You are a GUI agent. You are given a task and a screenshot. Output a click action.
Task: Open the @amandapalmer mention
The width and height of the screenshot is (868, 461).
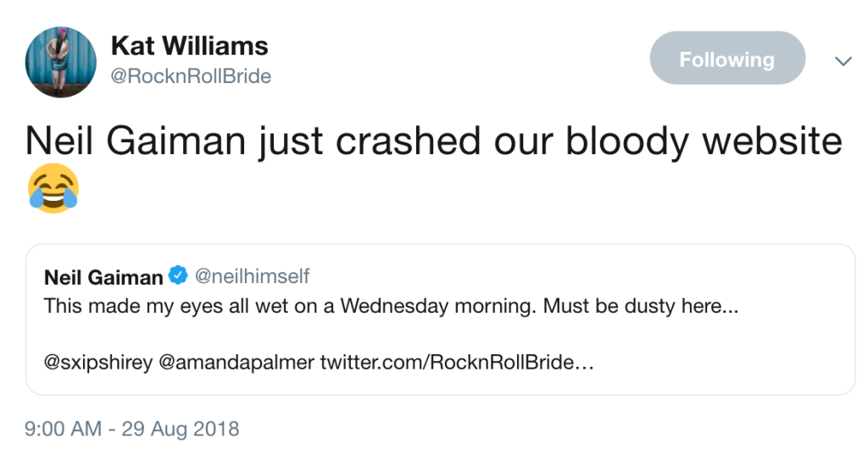236,362
